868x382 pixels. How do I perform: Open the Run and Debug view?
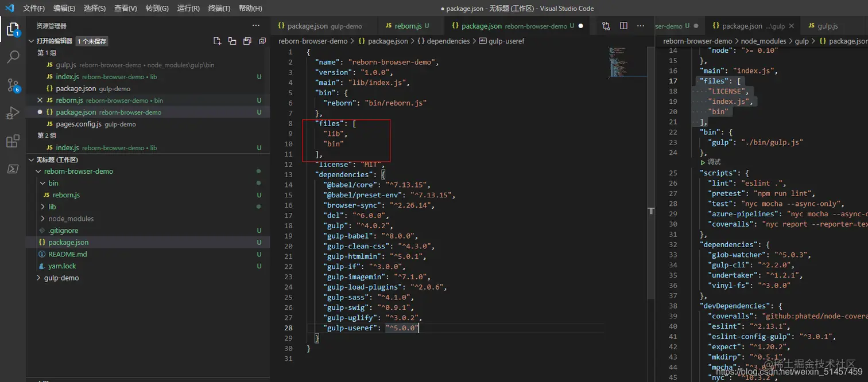point(13,113)
